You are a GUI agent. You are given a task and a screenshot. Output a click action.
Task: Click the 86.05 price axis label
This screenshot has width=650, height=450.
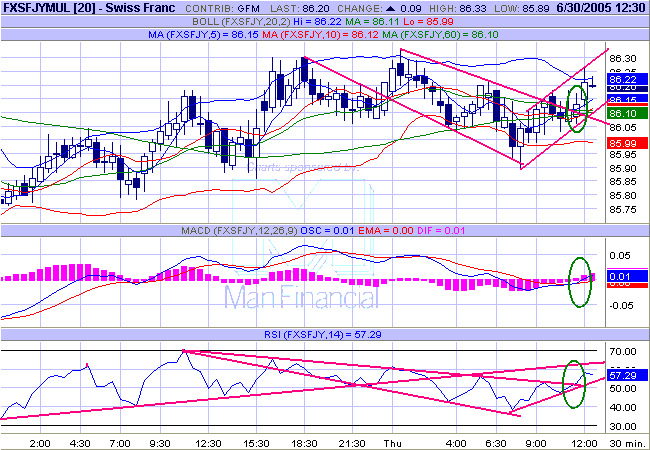click(x=623, y=127)
